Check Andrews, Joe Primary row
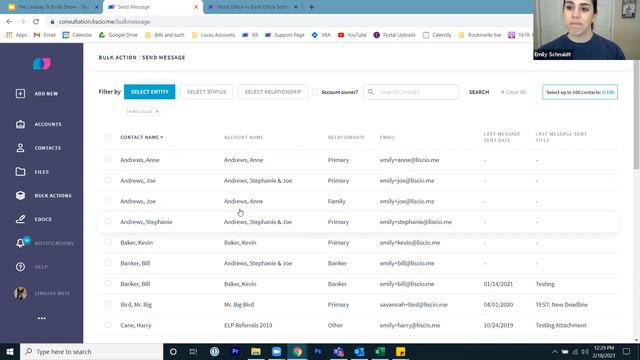Viewport: 640px width, 360px height. pyautogui.click(x=108, y=180)
